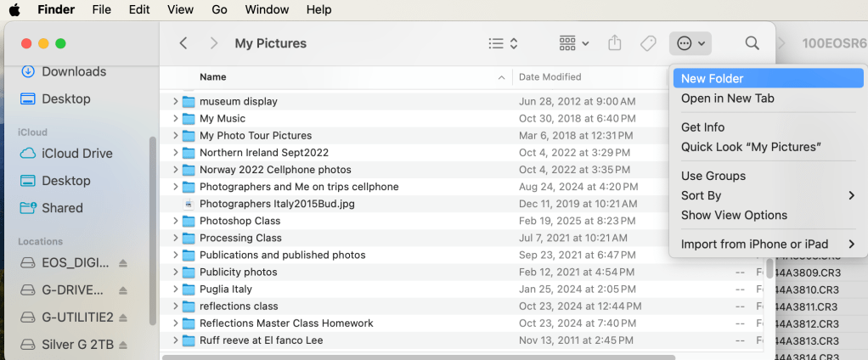Toggle Use Groups in the action menu
The width and height of the screenshot is (868, 360).
coord(713,176)
